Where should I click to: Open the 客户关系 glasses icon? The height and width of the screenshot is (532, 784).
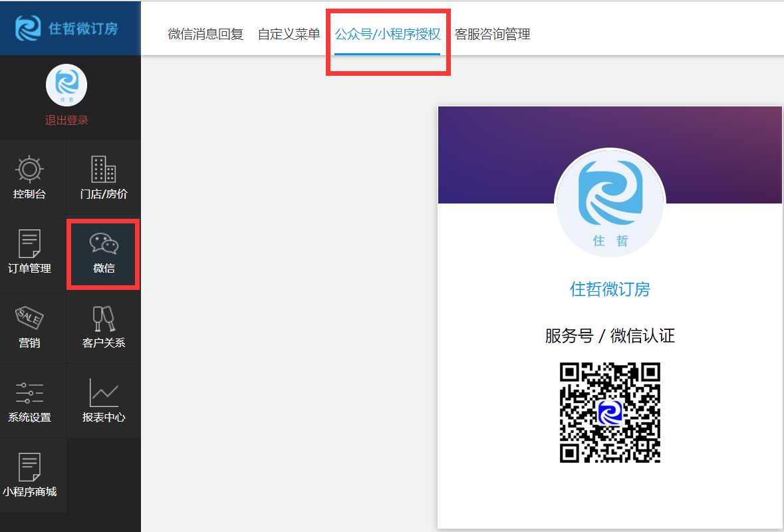click(x=104, y=319)
